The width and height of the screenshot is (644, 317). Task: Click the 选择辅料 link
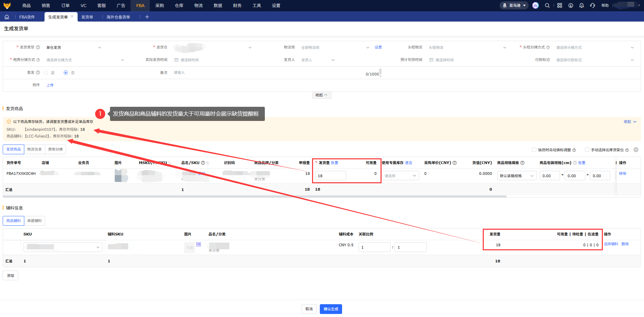click(x=611, y=244)
